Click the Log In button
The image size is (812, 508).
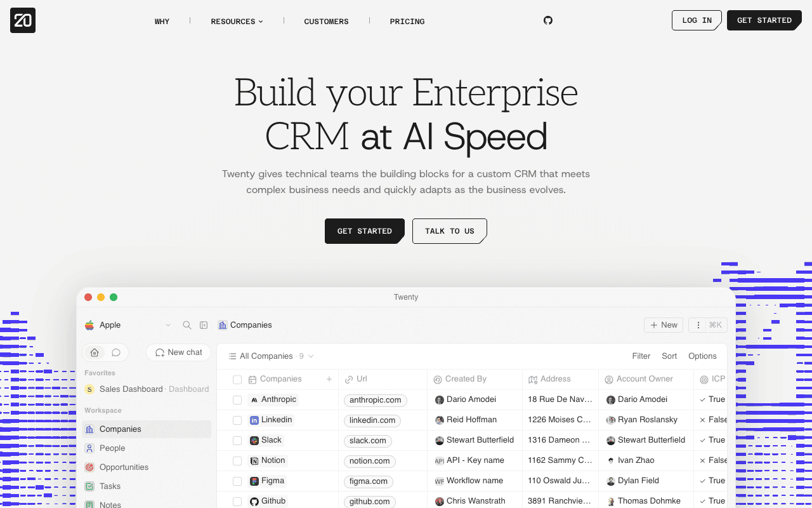(x=697, y=20)
